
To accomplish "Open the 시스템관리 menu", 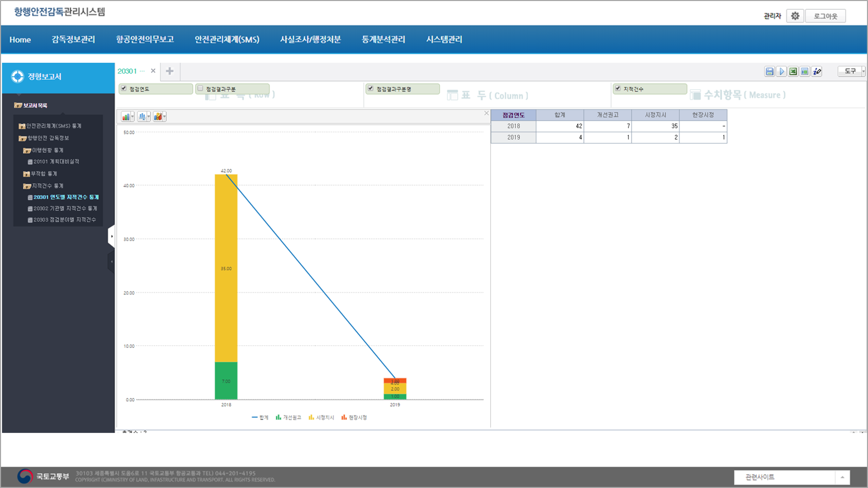I will pos(444,40).
